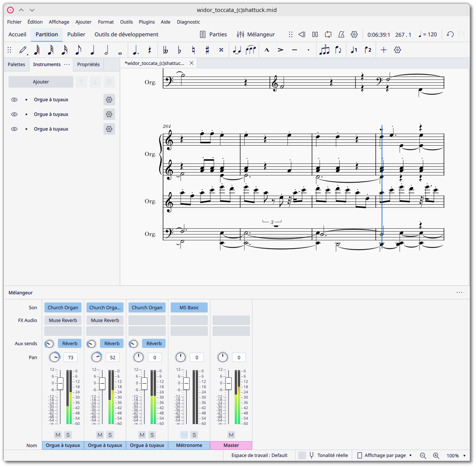Flip note direction
The image size is (476, 467).
coord(338,50)
